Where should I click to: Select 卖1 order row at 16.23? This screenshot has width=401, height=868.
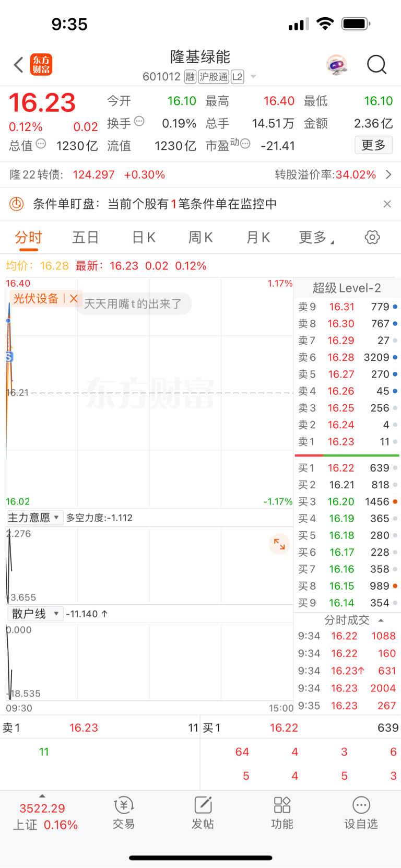click(347, 442)
